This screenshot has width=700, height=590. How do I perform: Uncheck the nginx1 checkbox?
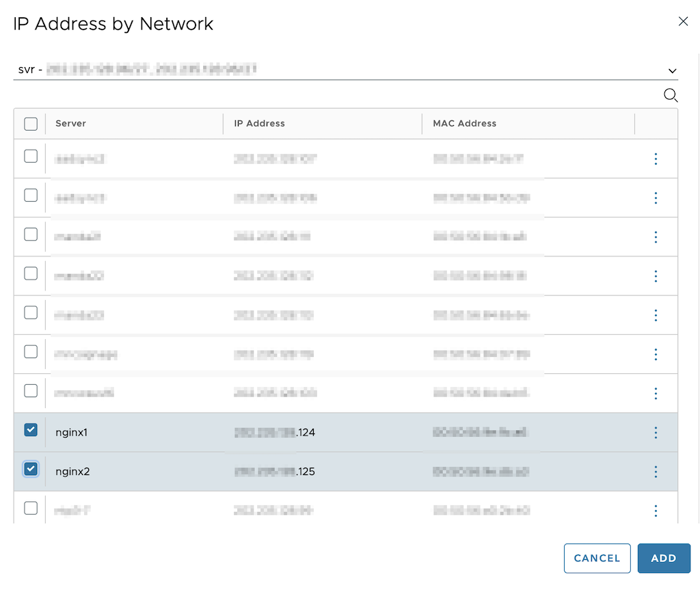point(31,430)
